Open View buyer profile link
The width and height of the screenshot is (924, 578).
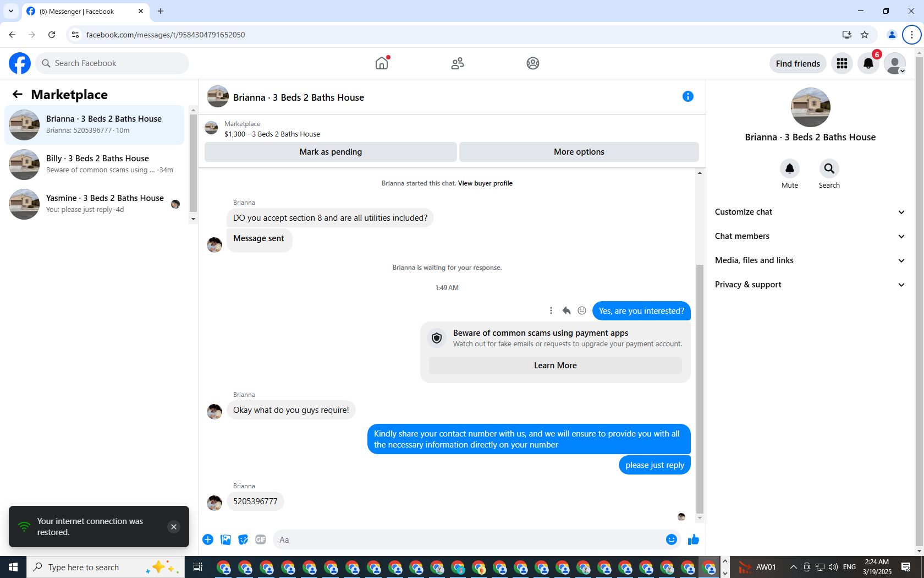(485, 183)
